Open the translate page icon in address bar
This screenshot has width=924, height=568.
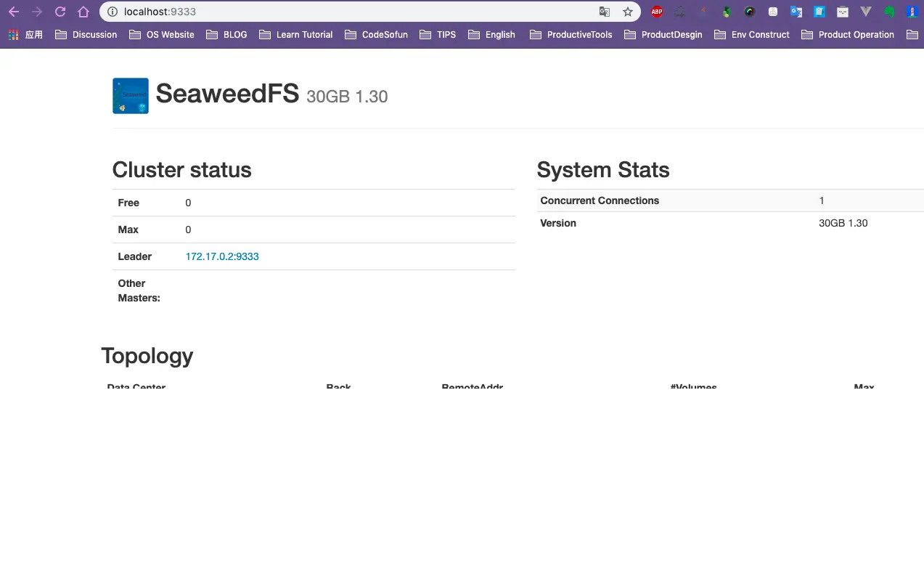pos(604,12)
